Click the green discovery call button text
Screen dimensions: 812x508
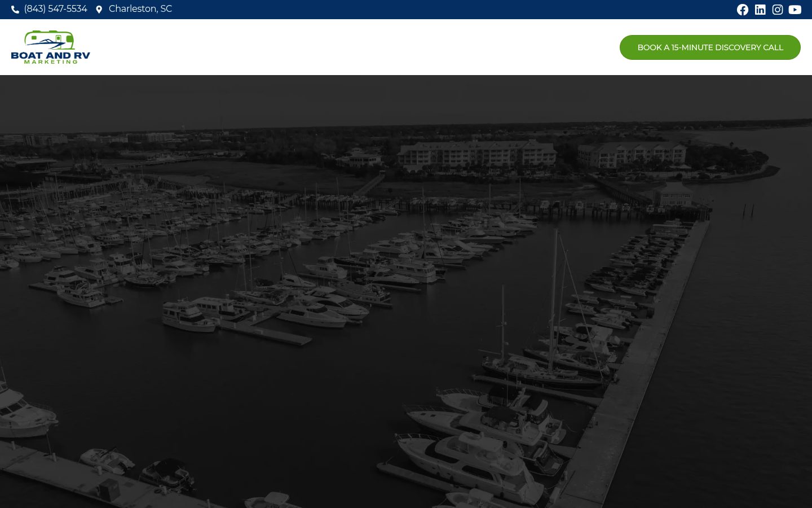(710, 47)
